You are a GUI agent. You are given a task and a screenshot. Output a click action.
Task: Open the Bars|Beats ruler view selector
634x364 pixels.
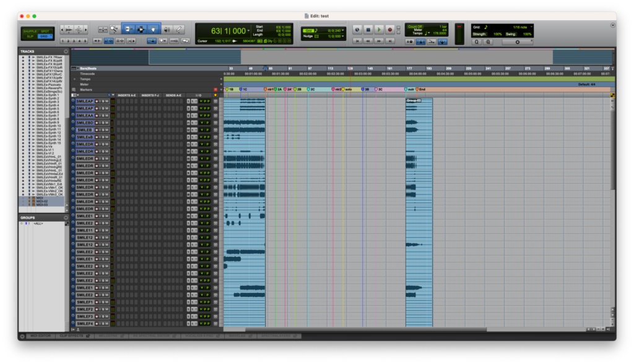74,68
